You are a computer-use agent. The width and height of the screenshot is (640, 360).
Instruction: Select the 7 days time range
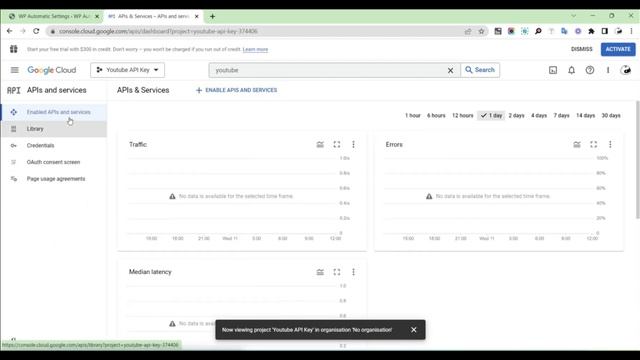tap(561, 116)
